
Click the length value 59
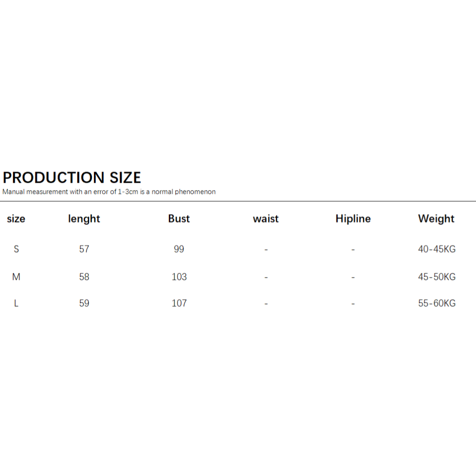tap(84, 304)
